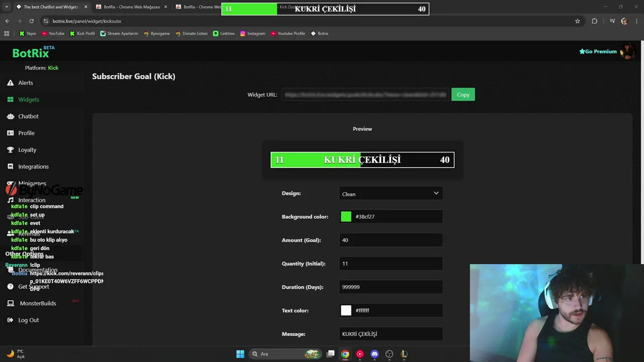644x362 pixels.
Task: Open the Stream Ayarlarım bookmark
Action: (119, 34)
